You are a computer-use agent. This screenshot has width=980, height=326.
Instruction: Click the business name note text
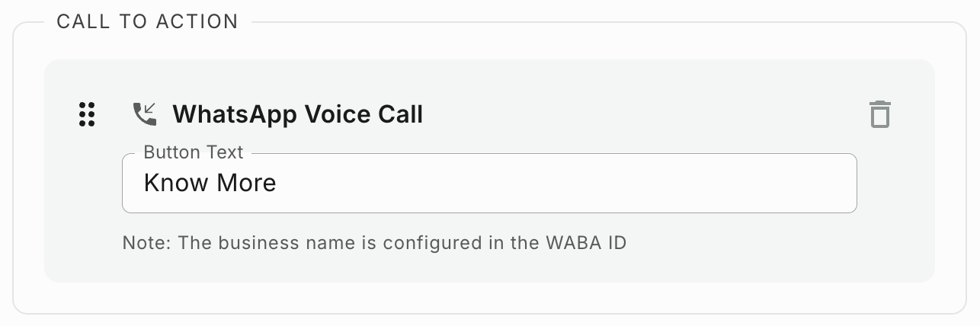pyautogui.click(x=374, y=244)
